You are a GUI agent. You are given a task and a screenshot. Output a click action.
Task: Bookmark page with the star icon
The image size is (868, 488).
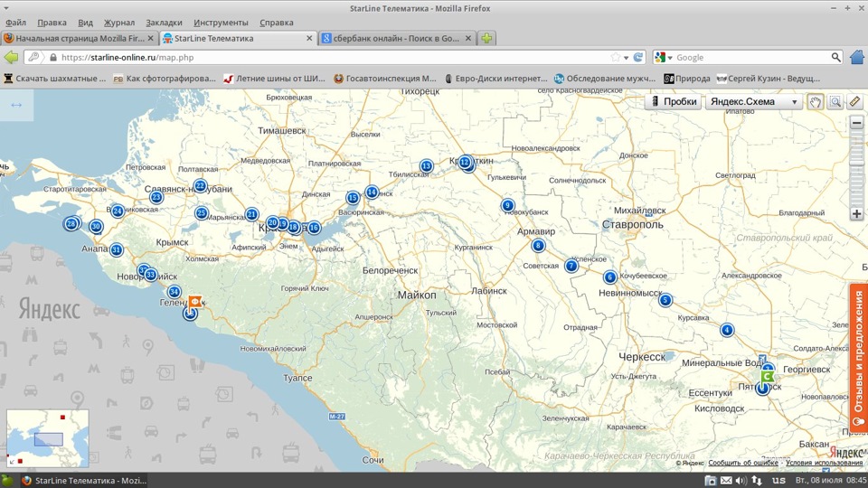[615, 58]
